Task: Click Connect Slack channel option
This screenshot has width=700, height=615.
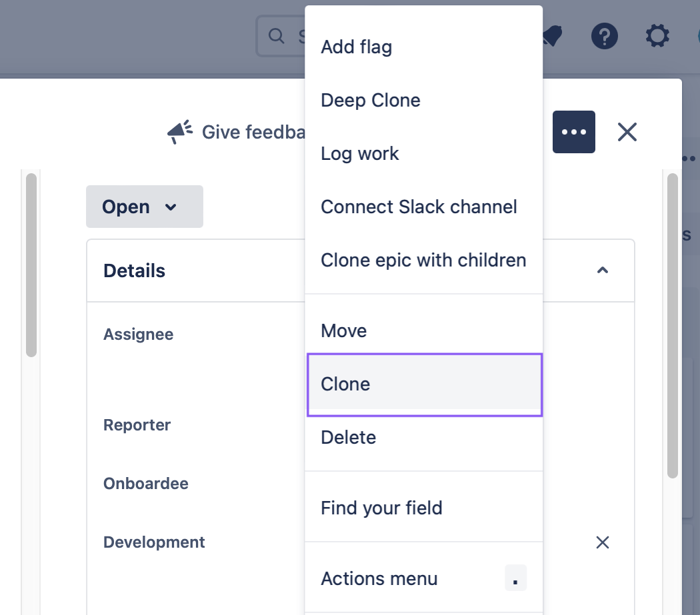Action: tap(423, 207)
